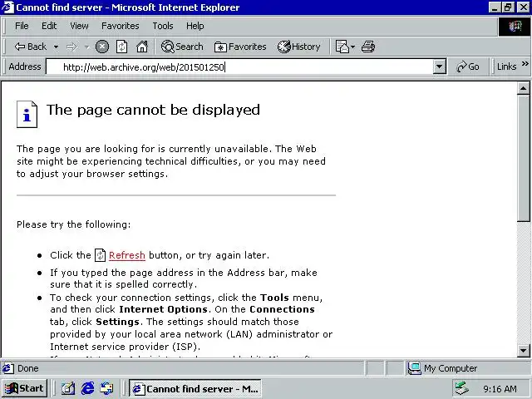Click into the Address bar URL field
The height and width of the screenshot is (399, 532).
pyautogui.click(x=239, y=66)
